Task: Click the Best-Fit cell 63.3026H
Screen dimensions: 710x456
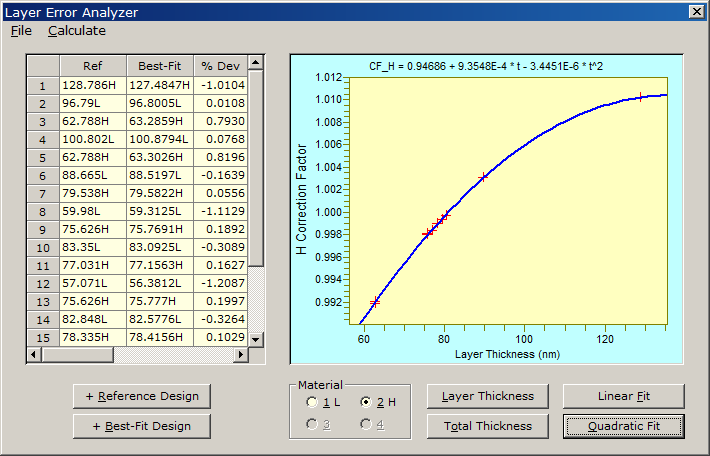Action: (160, 157)
